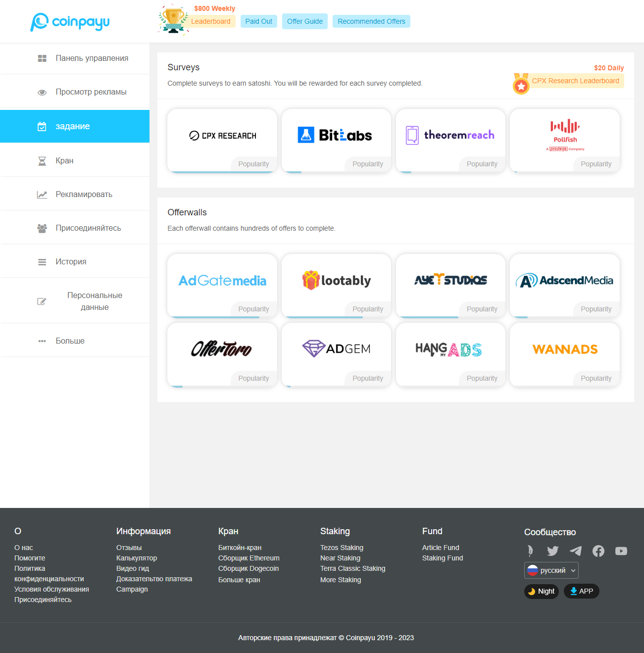Open the Tezos Staking footer link
This screenshot has width=644, height=653.
[x=342, y=548]
